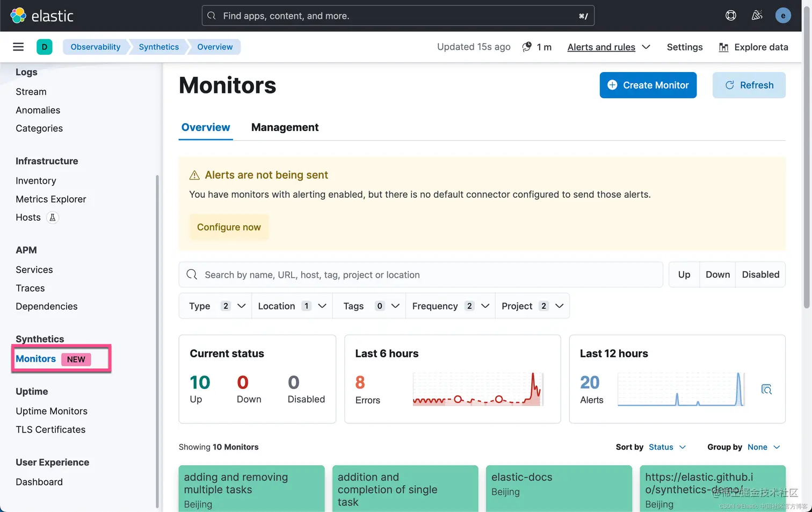The image size is (812, 512).
Task: Open the Project filter dropdown
Action: (x=532, y=306)
